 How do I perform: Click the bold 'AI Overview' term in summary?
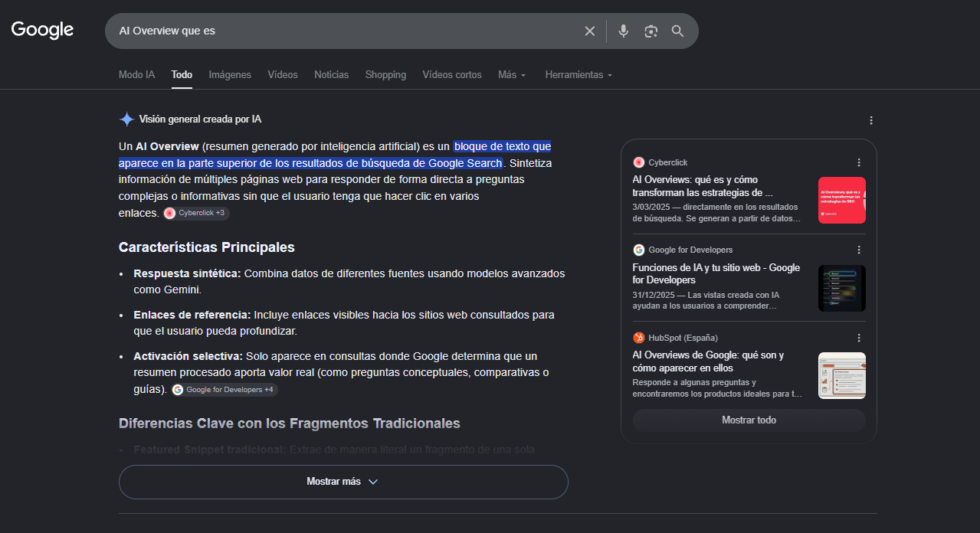click(167, 146)
